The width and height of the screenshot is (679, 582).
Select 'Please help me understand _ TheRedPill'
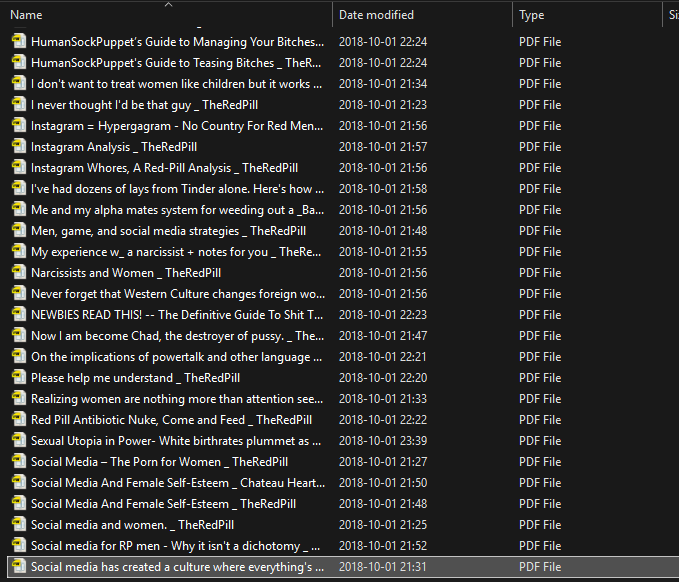136,378
